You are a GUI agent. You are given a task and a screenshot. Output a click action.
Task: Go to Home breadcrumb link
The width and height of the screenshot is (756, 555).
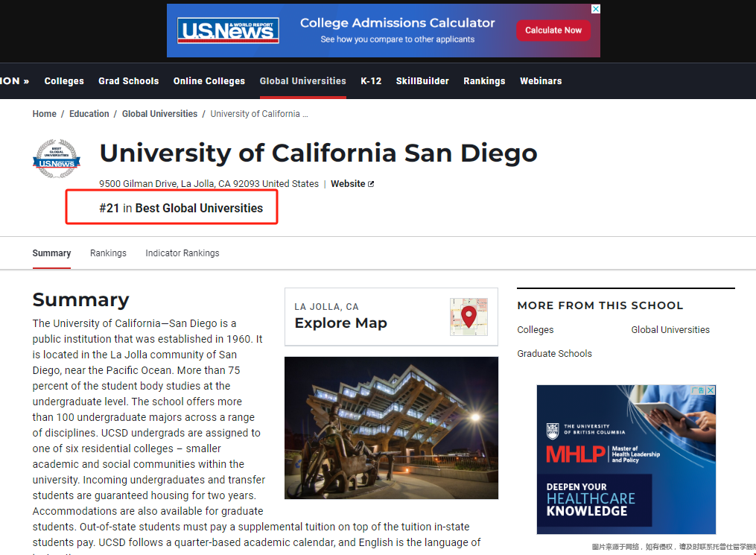(x=45, y=114)
